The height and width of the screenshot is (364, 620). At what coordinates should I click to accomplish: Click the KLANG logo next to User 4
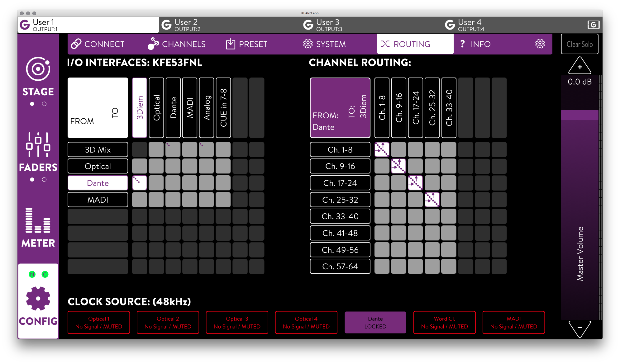[x=450, y=25]
